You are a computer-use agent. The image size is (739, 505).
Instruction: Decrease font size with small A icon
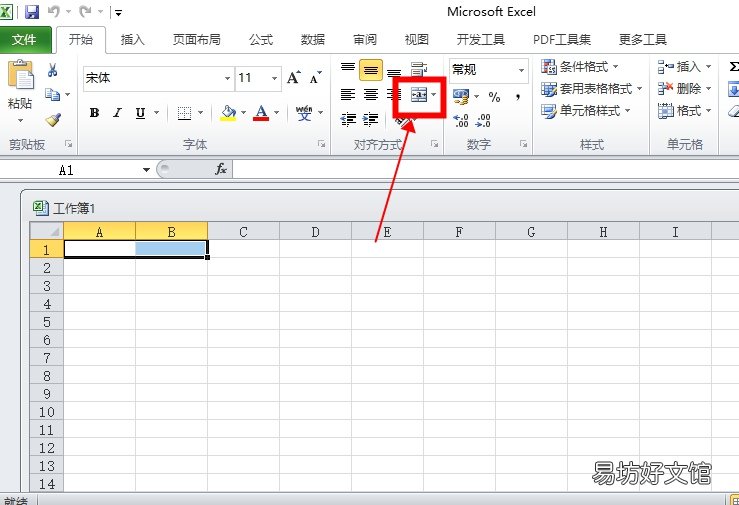(315, 77)
